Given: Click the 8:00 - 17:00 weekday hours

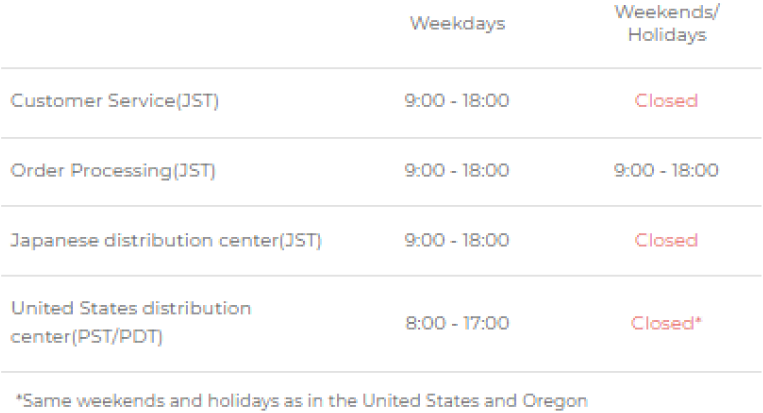Looking at the screenshot, I should 457,323.
